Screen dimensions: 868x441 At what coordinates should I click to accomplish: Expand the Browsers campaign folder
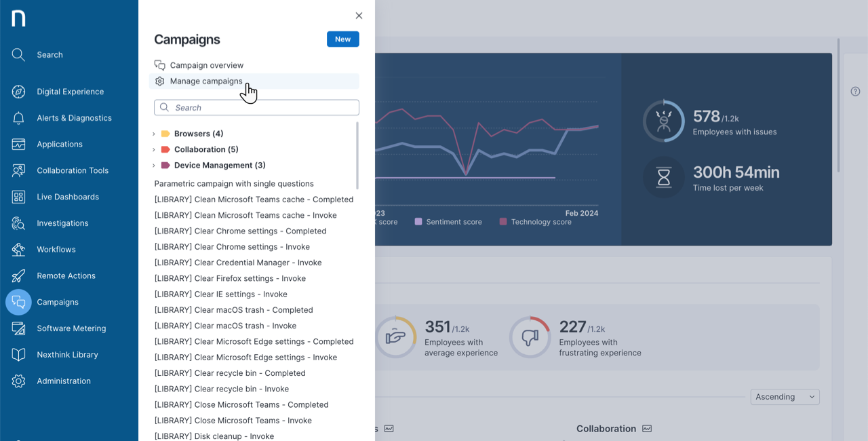[x=153, y=133]
